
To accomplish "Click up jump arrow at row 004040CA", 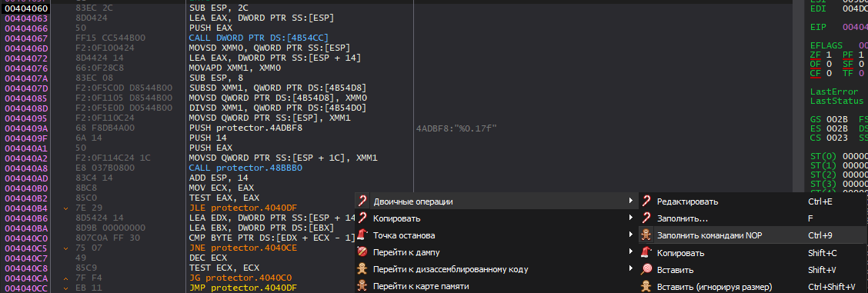I will coord(66,278).
